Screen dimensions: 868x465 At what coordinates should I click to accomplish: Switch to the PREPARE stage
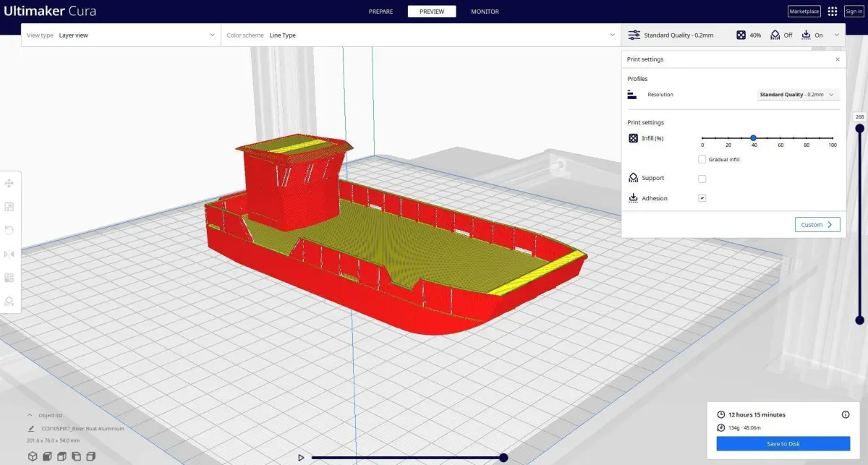point(380,12)
